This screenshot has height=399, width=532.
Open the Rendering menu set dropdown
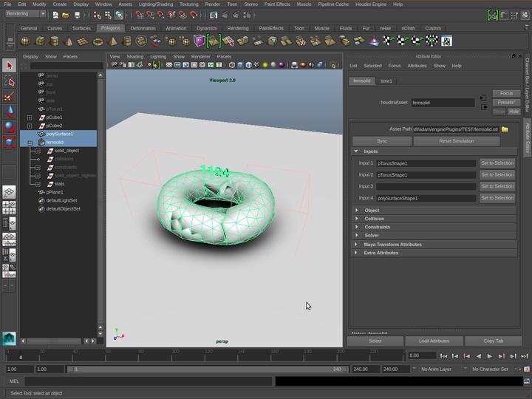point(27,14)
